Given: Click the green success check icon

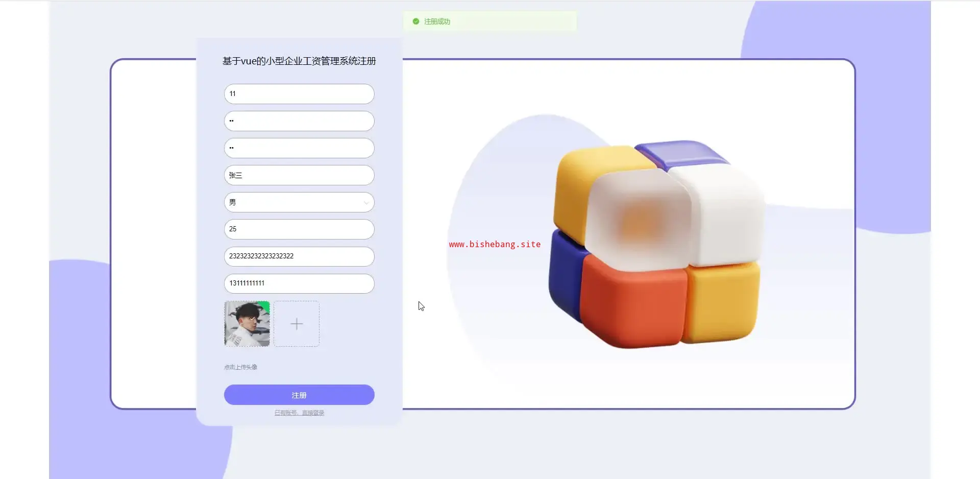Looking at the screenshot, I should coord(416,21).
